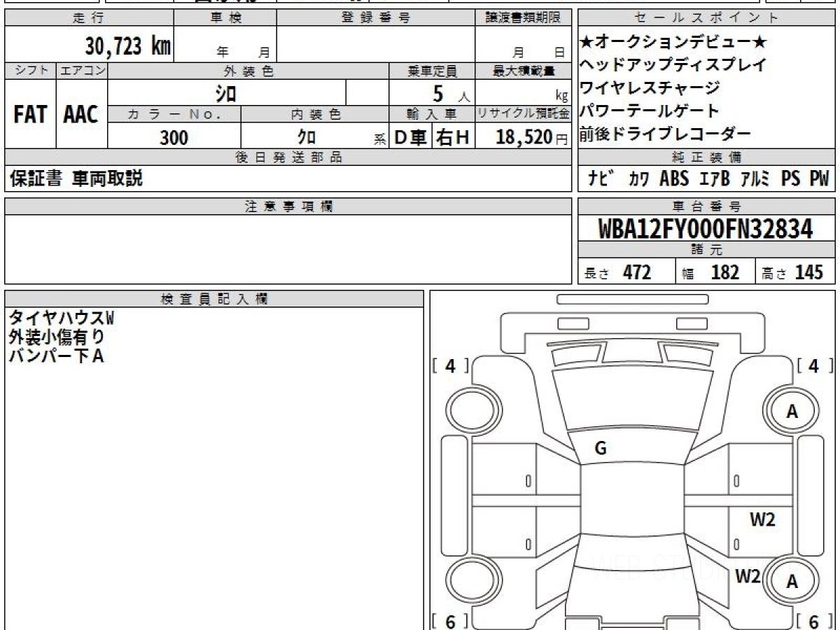
Task: Select the シフト header cell
Action: [x=31, y=71]
